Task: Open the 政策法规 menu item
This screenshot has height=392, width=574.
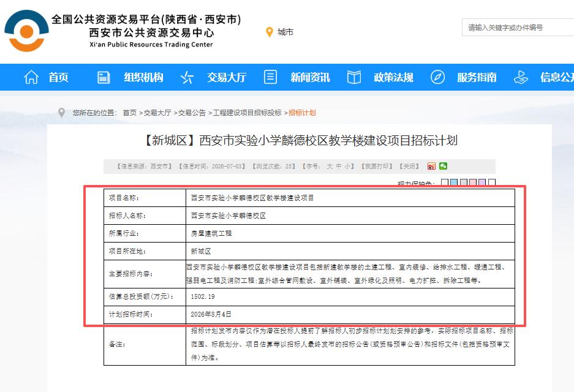Action: coord(393,77)
